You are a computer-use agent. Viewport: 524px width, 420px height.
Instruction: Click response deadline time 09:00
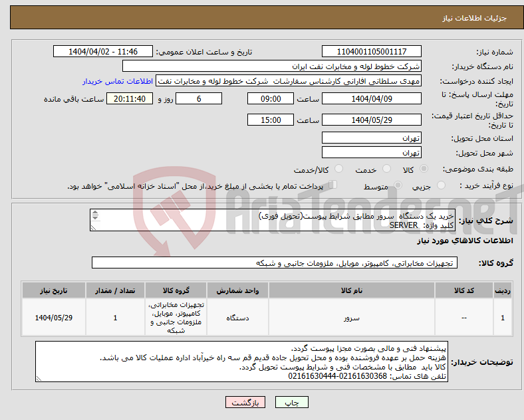[x=271, y=98]
